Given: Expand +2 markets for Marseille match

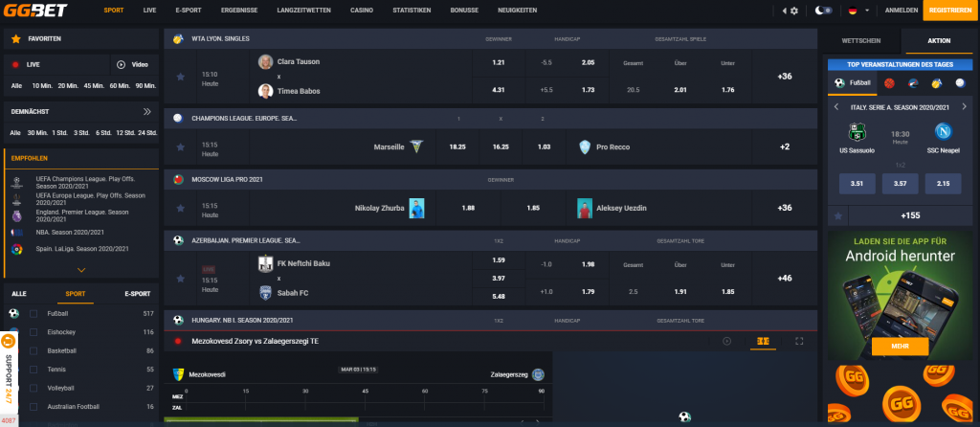Looking at the screenshot, I should point(785,146).
